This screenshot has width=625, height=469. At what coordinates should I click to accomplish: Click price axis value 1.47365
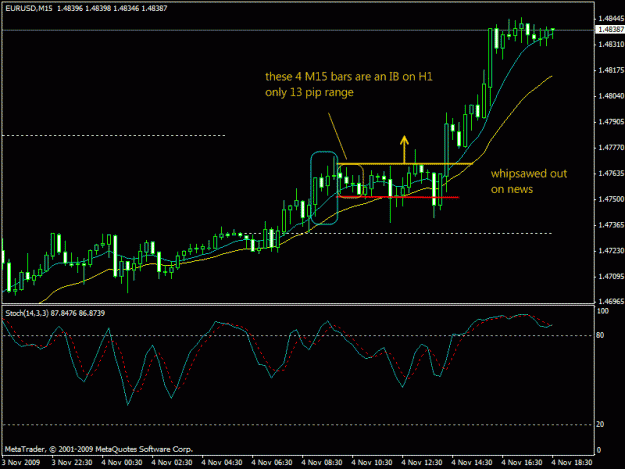611,225
